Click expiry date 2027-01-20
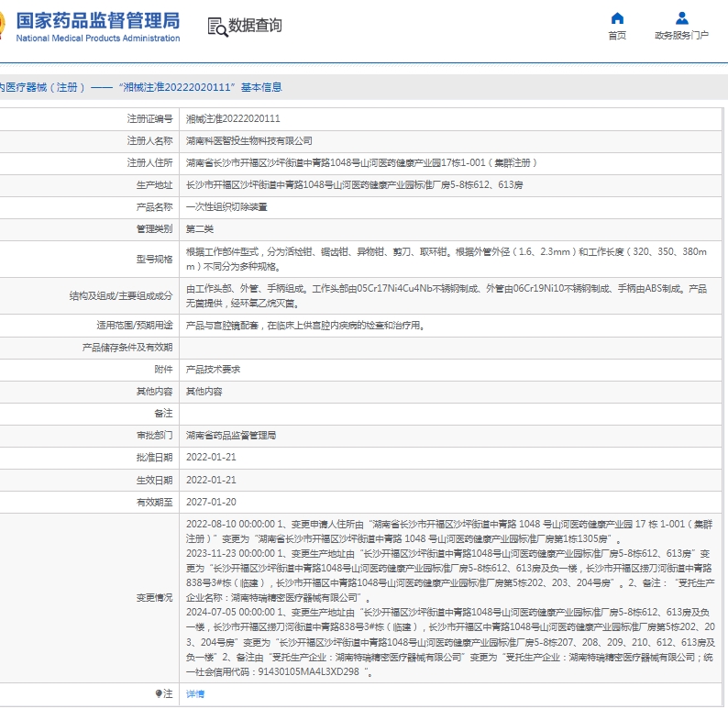Viewport: 728px width, 709px height. coord(211,502)
